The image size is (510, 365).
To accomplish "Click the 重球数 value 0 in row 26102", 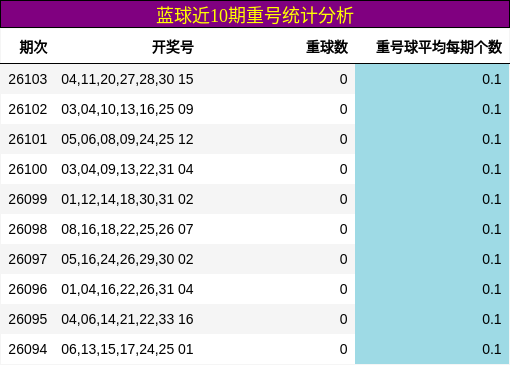I will [x=344, y=109].
